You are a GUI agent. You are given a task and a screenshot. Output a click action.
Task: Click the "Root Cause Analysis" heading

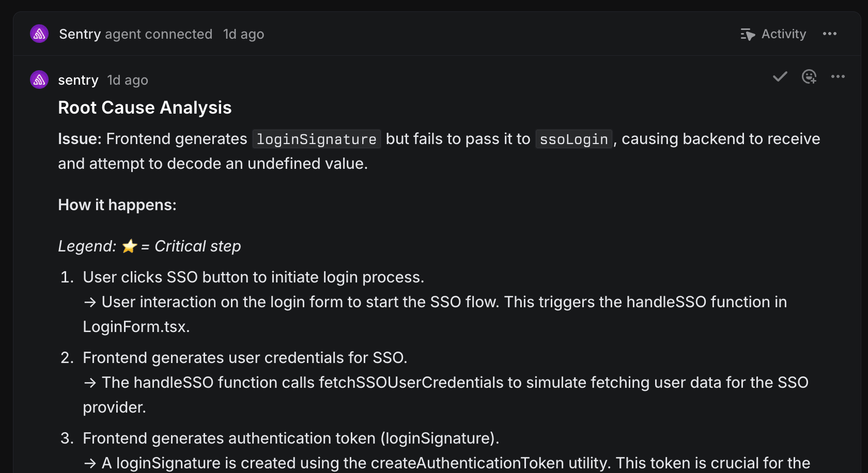(x=145, y=107)
